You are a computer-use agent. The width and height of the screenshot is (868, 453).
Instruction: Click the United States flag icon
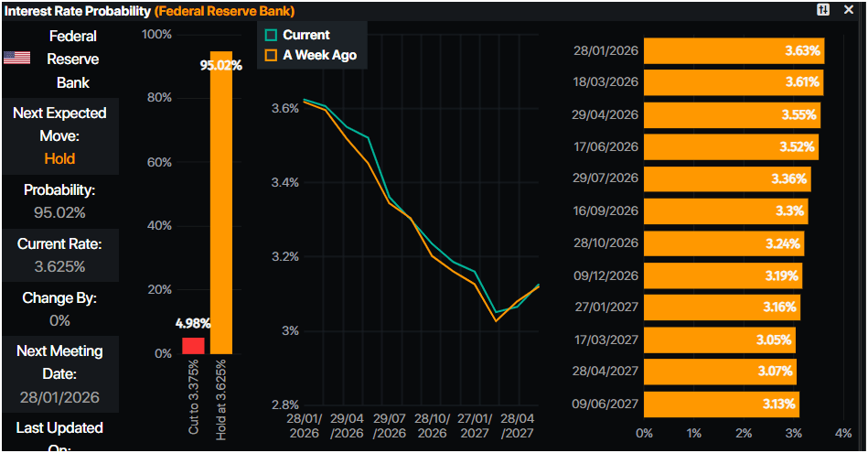click(x=17, y=58)
